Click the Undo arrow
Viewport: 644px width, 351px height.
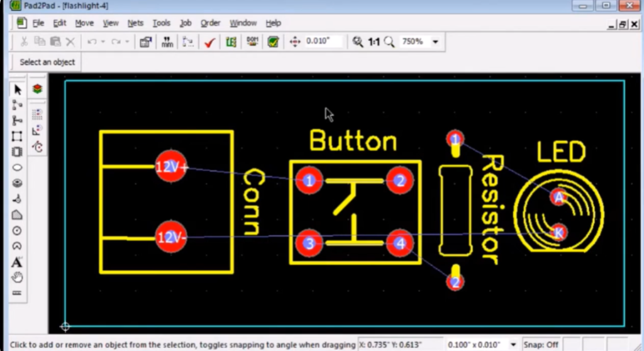coord(92,41)
